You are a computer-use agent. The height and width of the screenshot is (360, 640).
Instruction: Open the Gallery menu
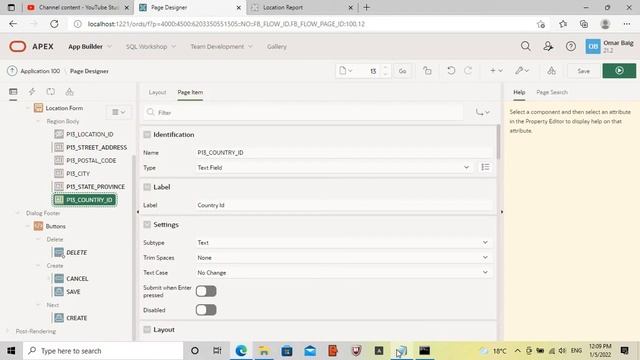point(277,47)
